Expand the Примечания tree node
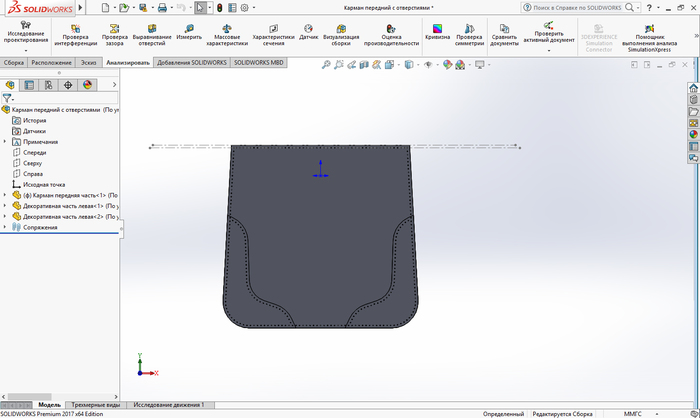 tap(5, 142)
